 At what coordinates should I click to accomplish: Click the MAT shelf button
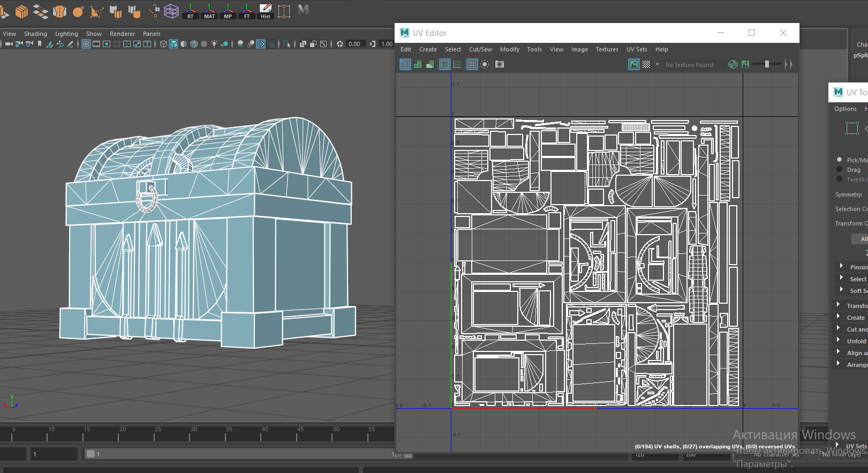209,11
